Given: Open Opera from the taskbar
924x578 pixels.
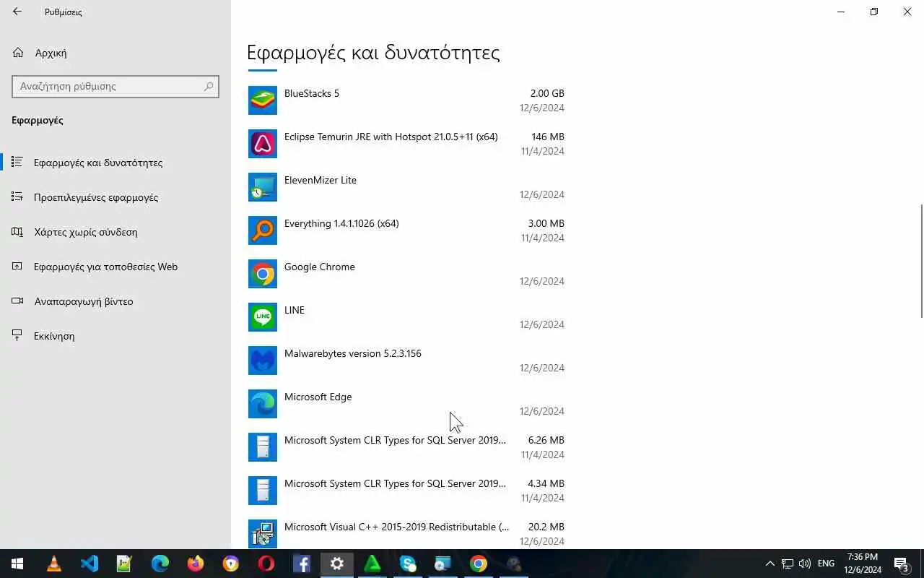Looking at the screenshot, I should point(266,564).
